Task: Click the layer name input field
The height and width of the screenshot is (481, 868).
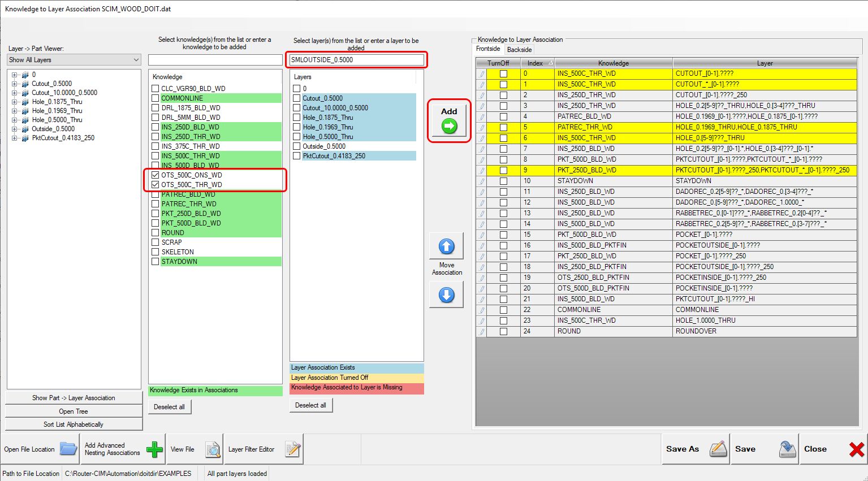Action: (x=356, y=60)
